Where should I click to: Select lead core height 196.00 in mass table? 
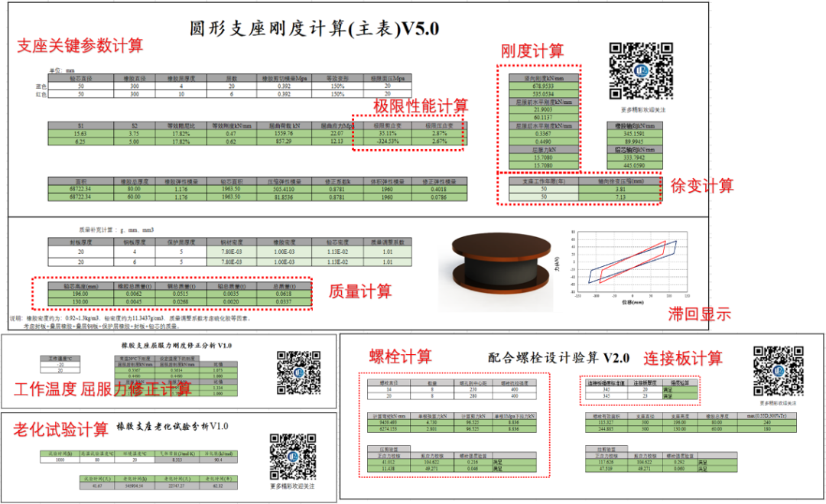80,294
